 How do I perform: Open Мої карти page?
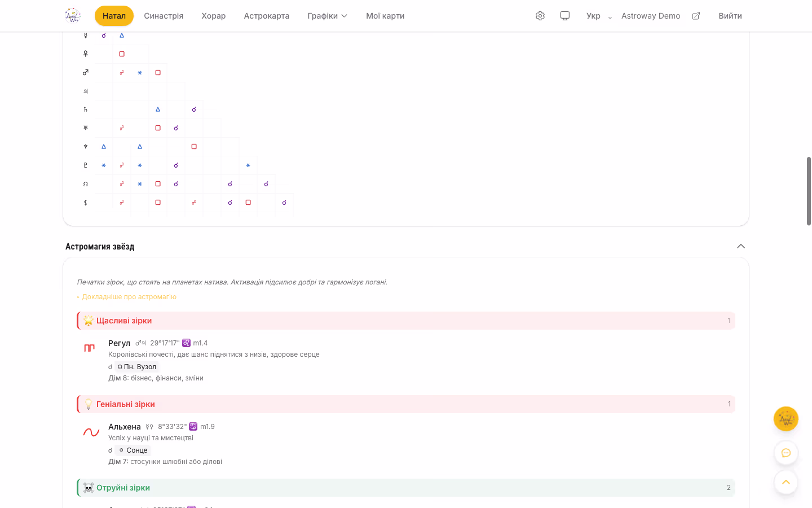(x=385, y=16)
